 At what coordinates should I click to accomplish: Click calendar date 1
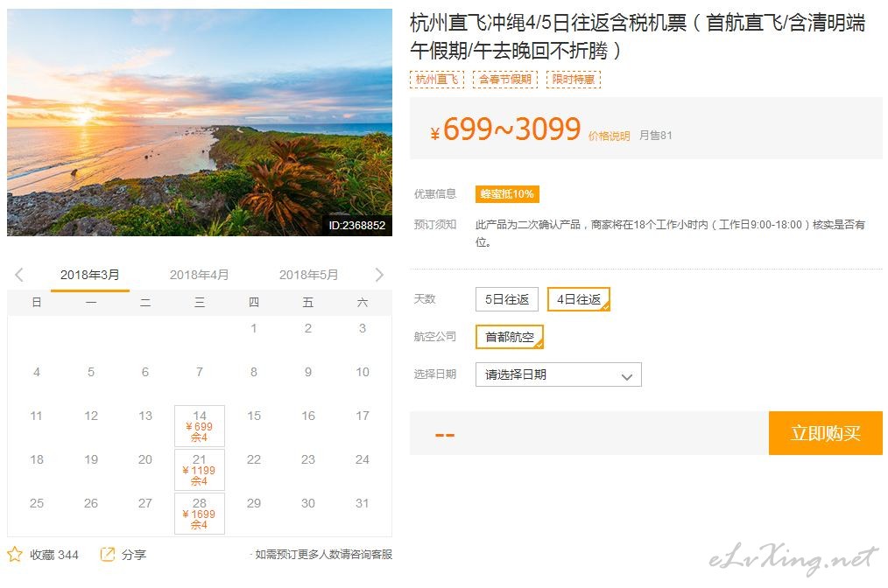click(254, 328)
